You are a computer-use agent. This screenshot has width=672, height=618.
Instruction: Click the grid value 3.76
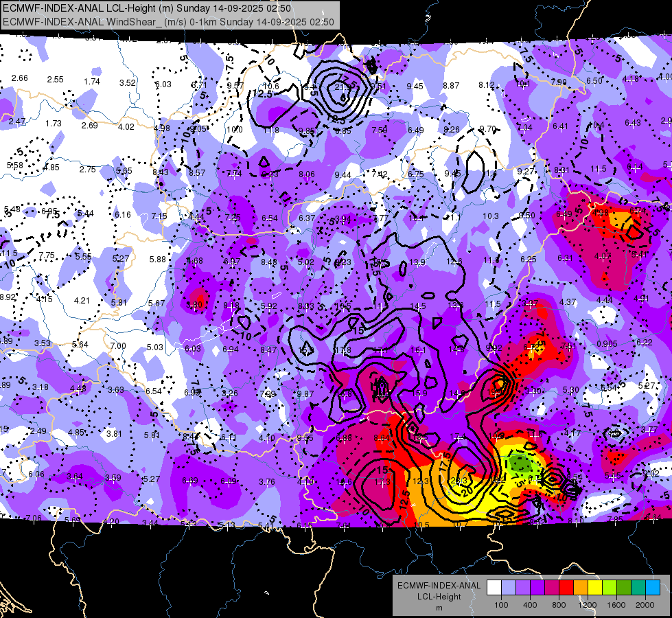266,482
